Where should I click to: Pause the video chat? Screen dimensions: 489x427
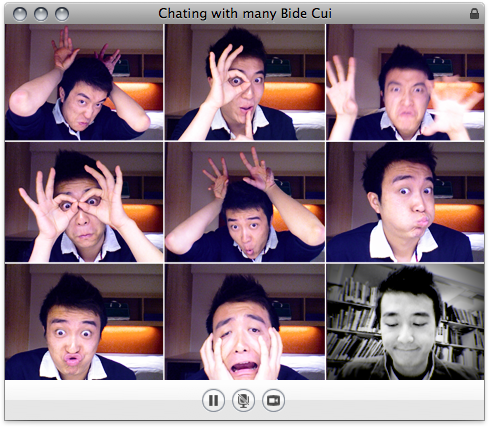coord(213,400)
